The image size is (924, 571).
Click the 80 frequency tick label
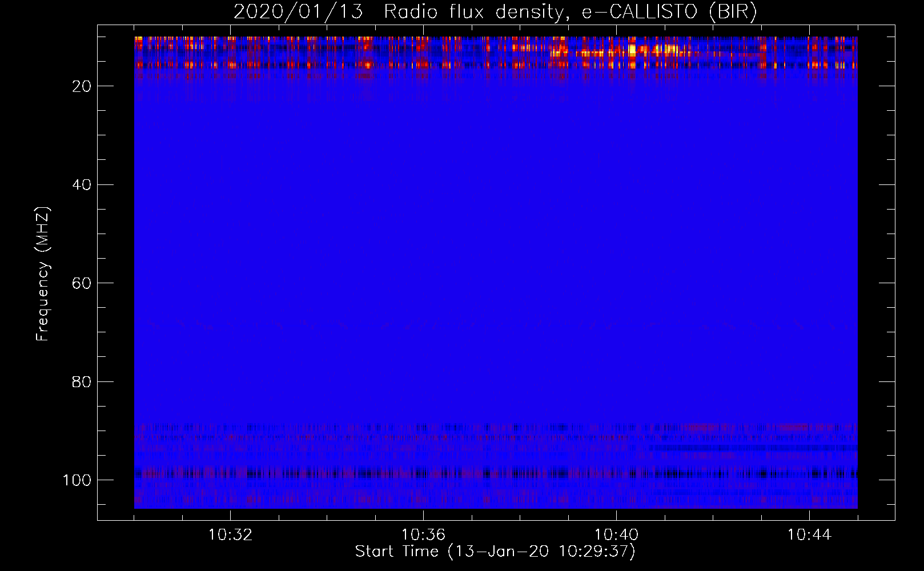tap(82, 381)
